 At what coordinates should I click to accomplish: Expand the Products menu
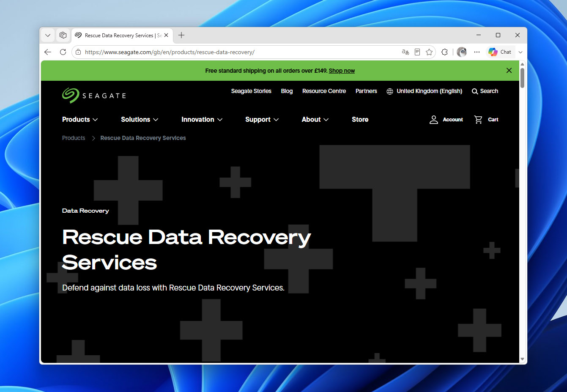[x=80, y=120]
